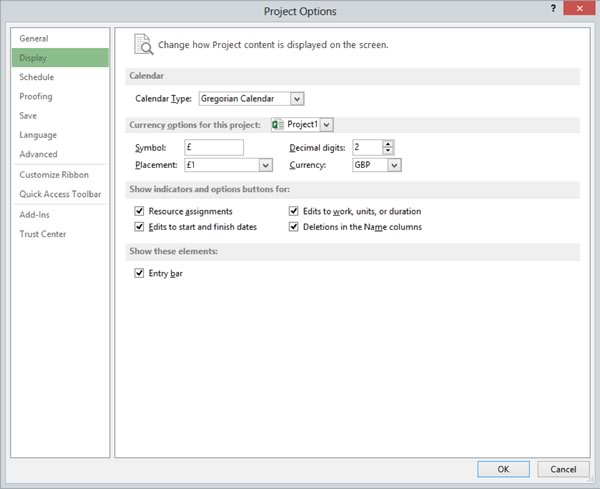Open the Project1 project selector dropdown
The width and height of the screenshot is (600, 489).
(x=327, y=124)
